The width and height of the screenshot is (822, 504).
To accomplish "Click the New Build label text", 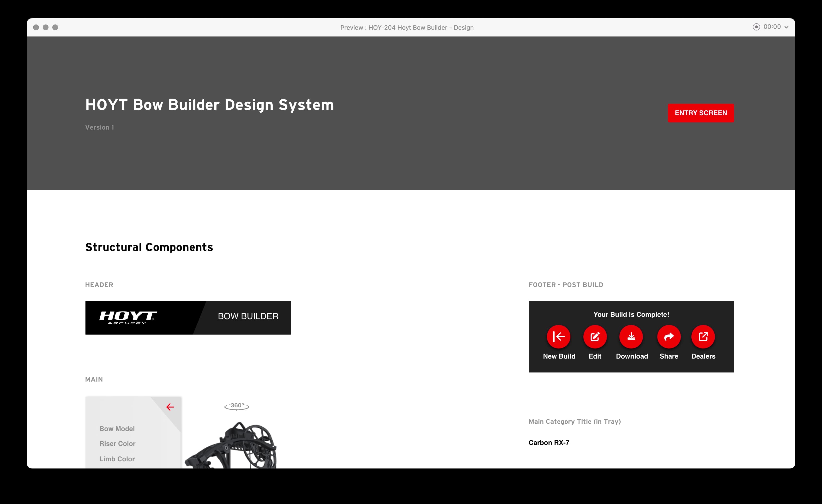I will 559,356.
